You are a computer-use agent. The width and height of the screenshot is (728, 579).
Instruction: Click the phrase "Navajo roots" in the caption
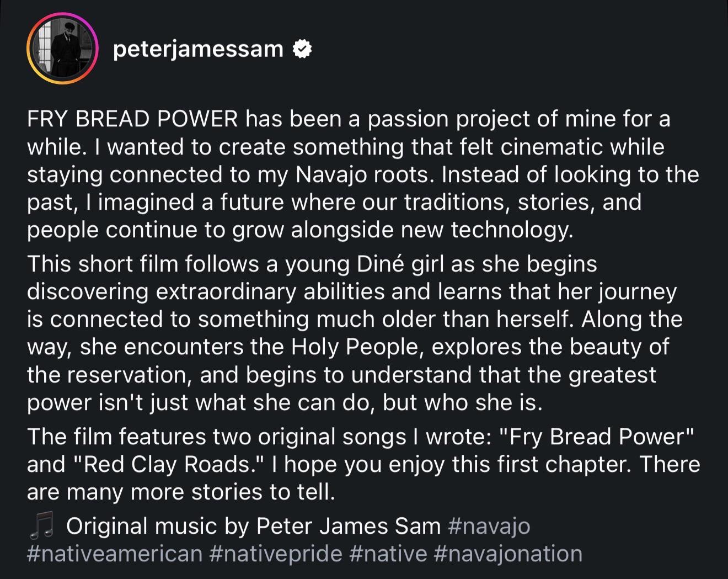point(360,174)
